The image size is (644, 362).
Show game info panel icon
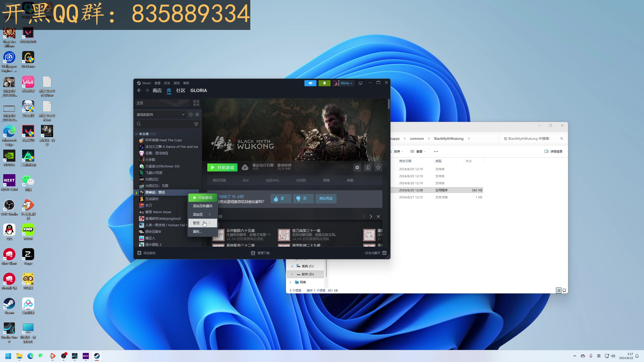tap(368, 167)
